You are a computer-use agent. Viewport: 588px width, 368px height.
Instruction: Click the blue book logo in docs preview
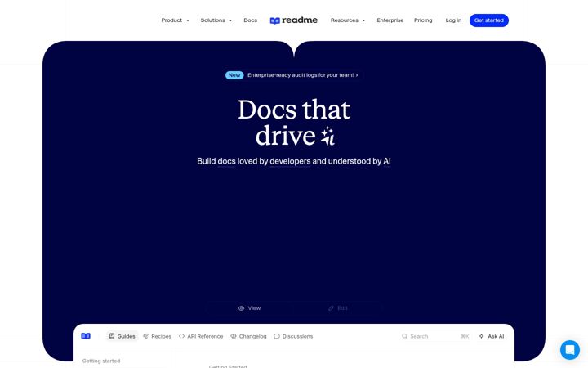coord(86,336)
